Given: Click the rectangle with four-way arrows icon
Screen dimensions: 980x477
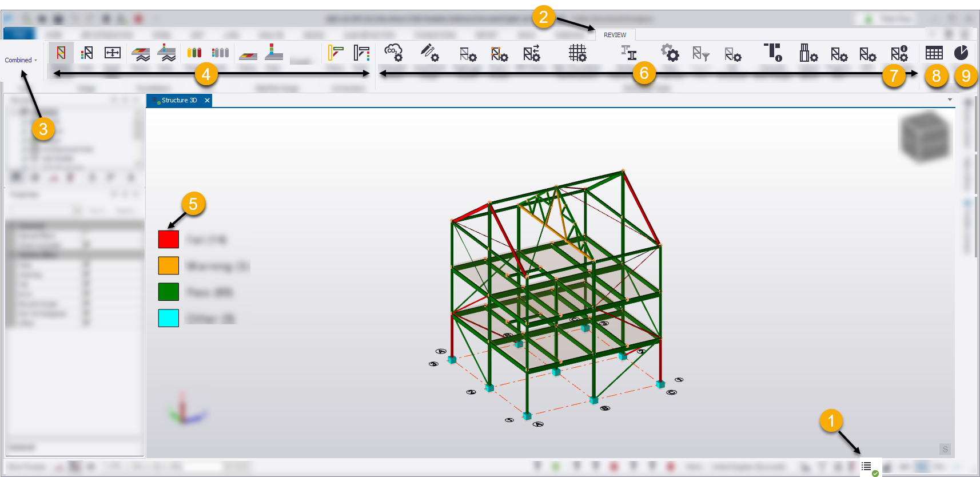Looking at the screenshot, I should click(x=113, y=53).
